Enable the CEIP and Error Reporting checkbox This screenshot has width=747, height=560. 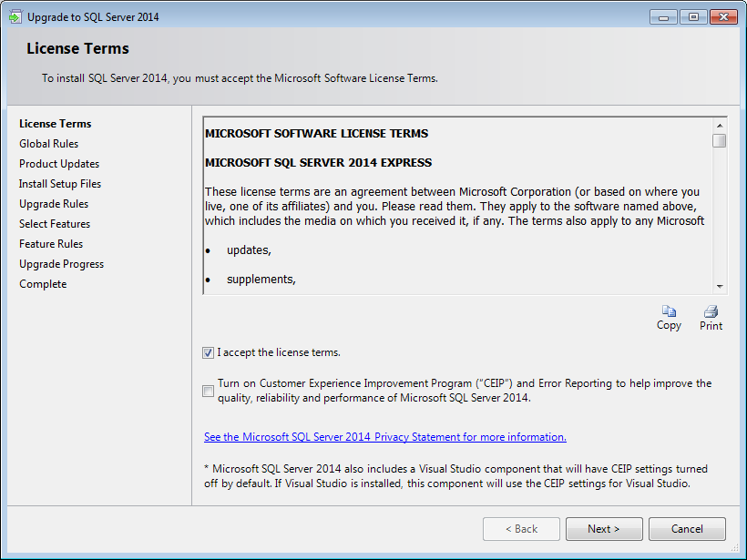coord(209,391)
